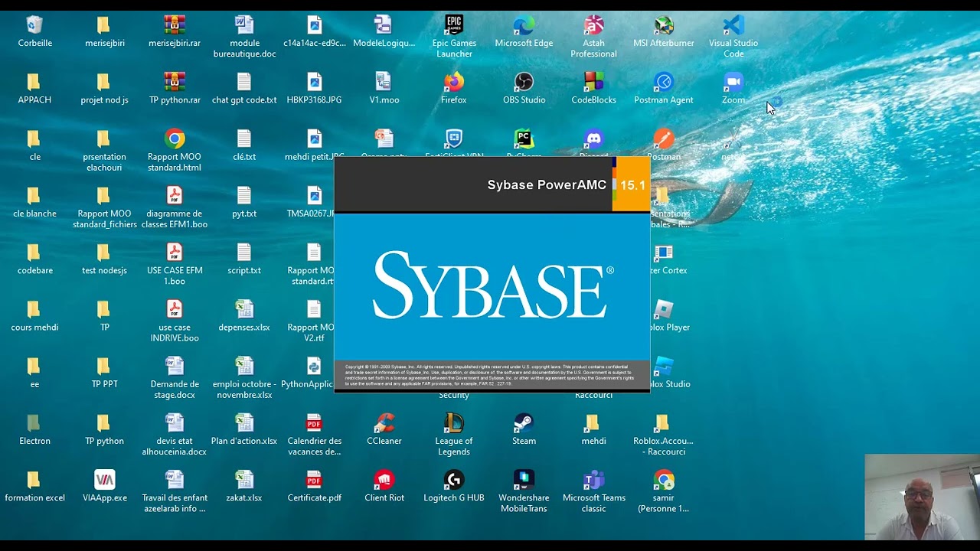The height and width of the screenshot is (551, 980).
Task: Select merisejbiri.rar archive file
Action: [175, 31]
